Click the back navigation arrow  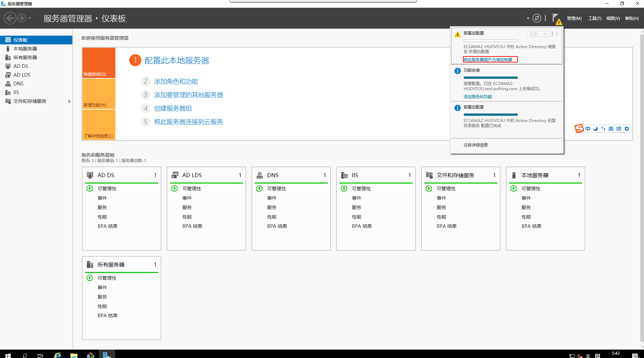click(10, 18)
